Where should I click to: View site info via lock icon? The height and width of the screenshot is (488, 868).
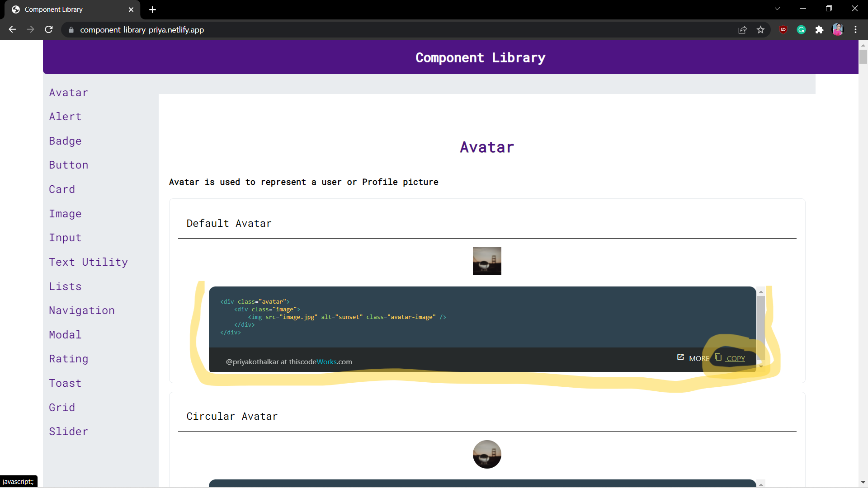(71, 30)
